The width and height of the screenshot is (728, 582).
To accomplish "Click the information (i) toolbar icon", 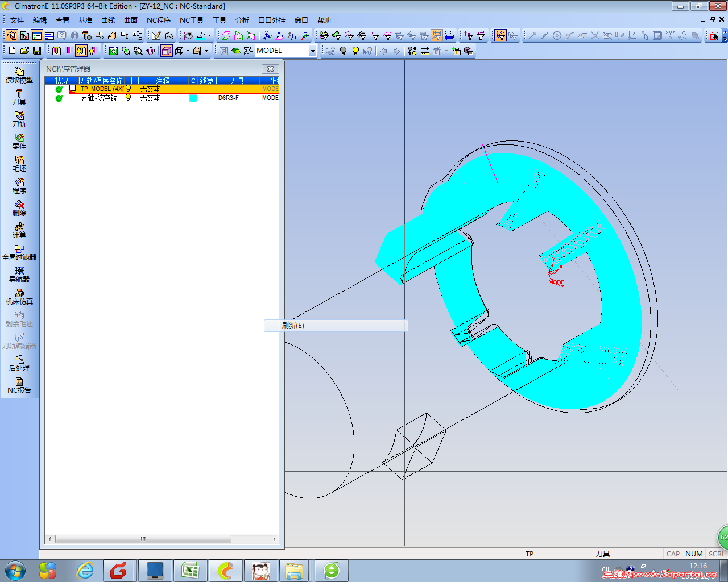I will (x=75, y=35).
